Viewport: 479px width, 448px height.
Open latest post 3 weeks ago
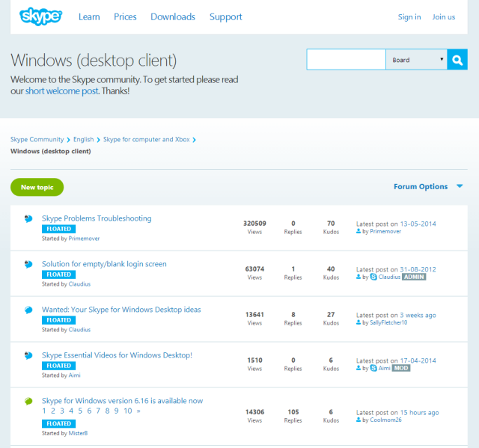point(418,315)
